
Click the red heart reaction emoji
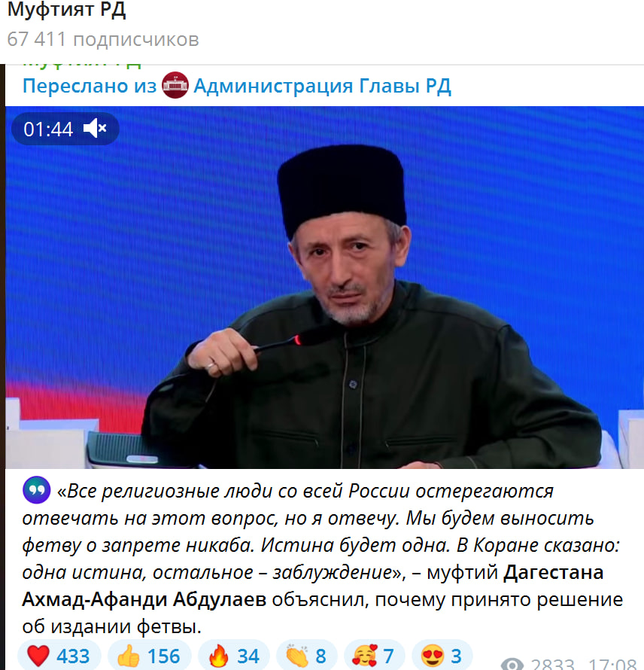click(38, 656)
